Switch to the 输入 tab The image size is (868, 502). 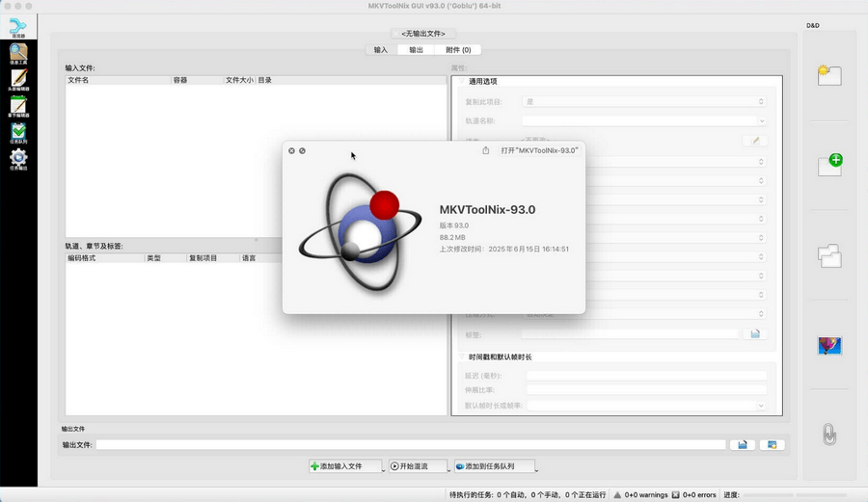[381, 50]
